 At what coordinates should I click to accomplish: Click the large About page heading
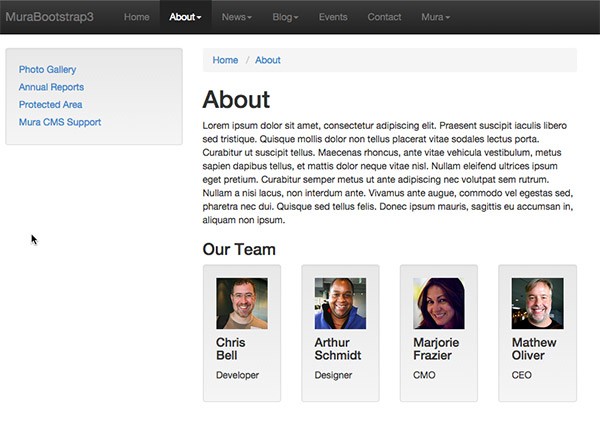pos(236,100)
